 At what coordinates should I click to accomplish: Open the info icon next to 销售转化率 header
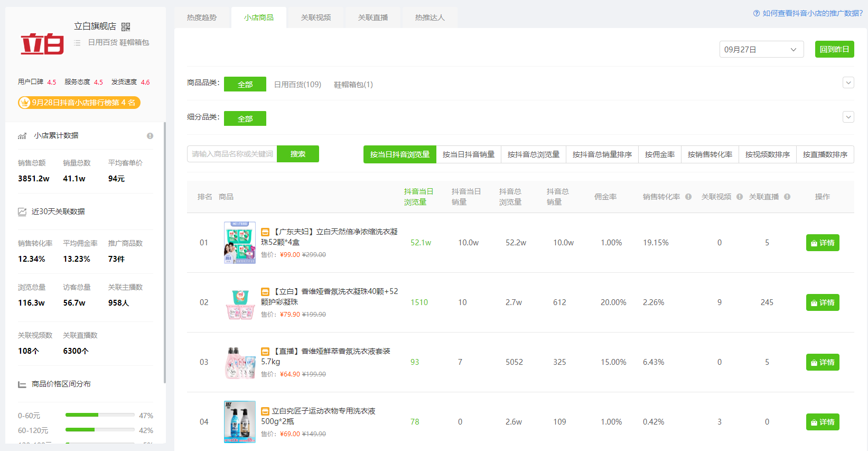[x=688, y=197]
